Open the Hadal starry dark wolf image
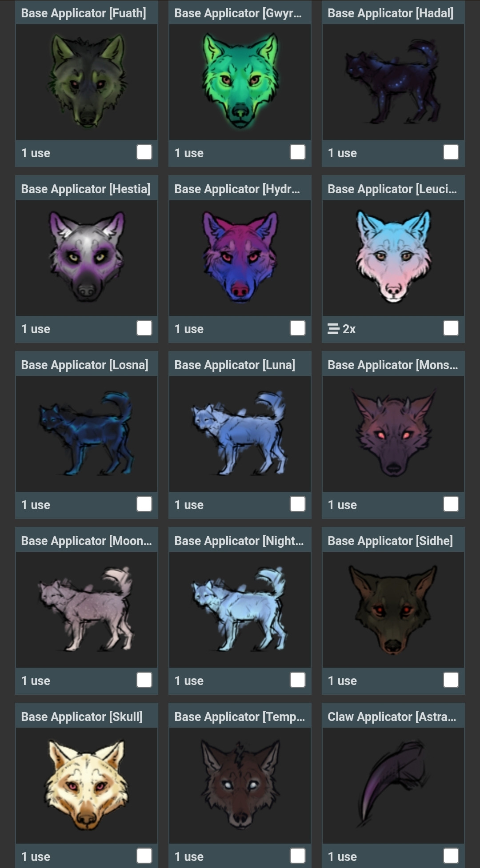Viewport: 480px width, 868px height. point(393,82)
